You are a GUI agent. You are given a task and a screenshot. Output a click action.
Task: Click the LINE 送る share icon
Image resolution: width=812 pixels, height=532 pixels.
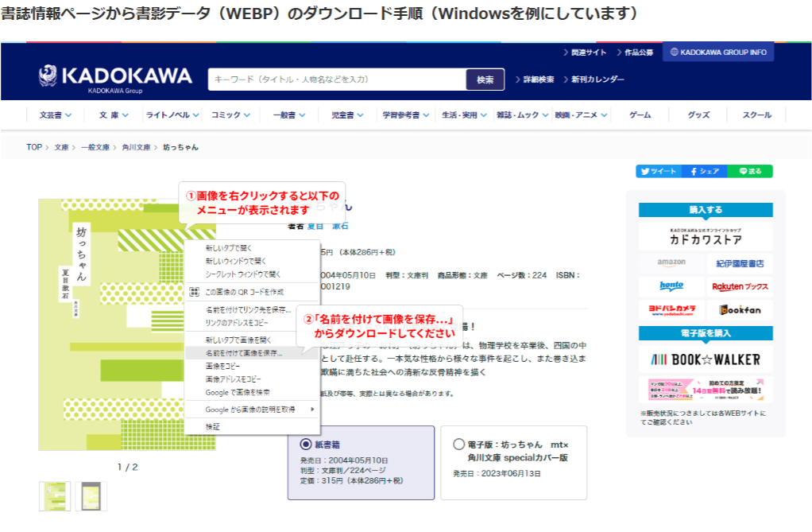(749, 170)
